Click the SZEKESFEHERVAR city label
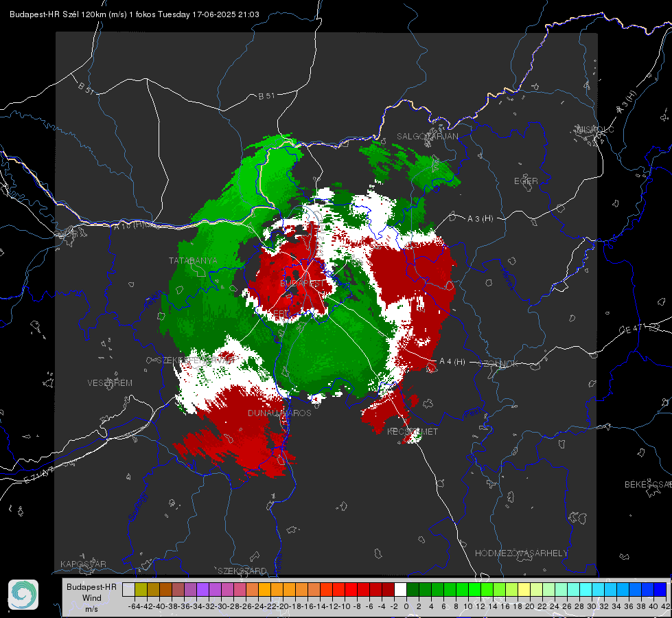Image resolution: width=672 pixels, height=618 pixels. pos(196,360)
